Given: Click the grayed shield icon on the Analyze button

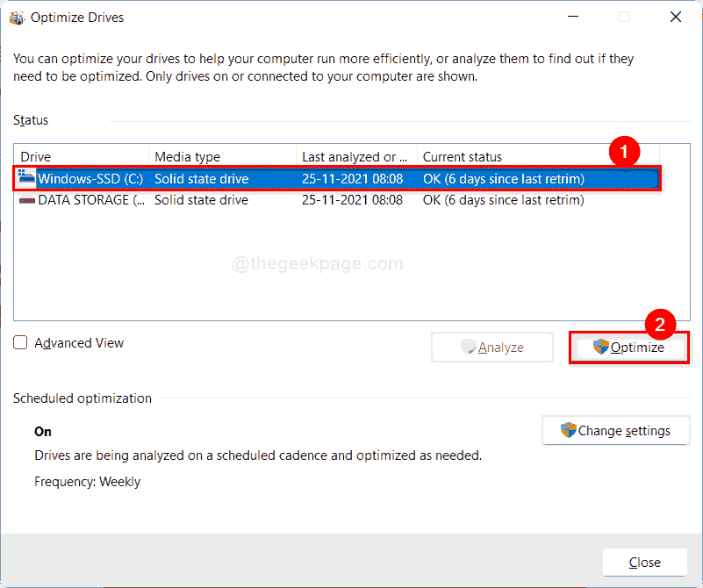Looking at the screenshot, I should click(469, 347).
